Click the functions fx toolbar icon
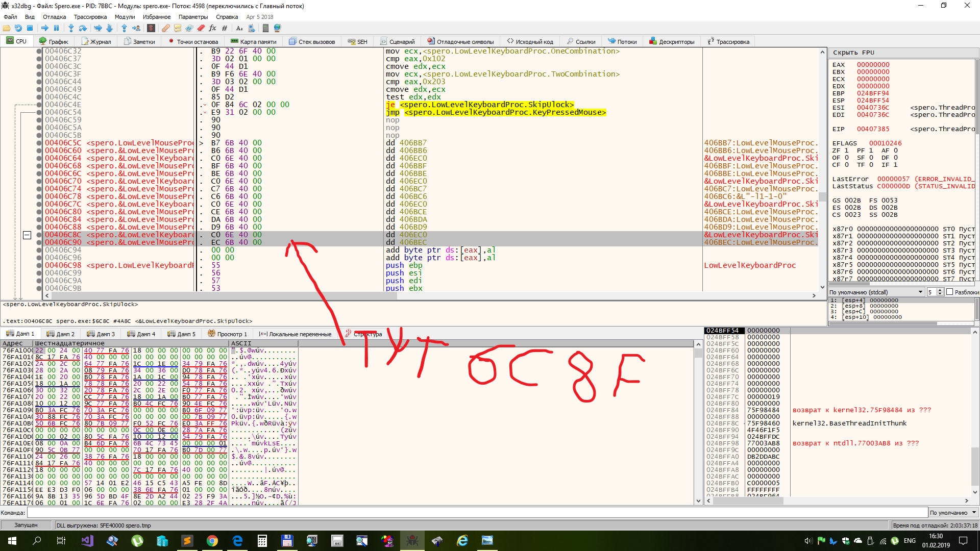Viewport: 980px width, 551px height. 212,28
